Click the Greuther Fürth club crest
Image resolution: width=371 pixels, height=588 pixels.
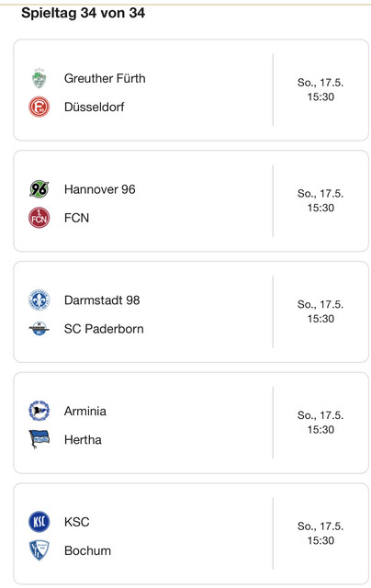(x=39, y=78)
